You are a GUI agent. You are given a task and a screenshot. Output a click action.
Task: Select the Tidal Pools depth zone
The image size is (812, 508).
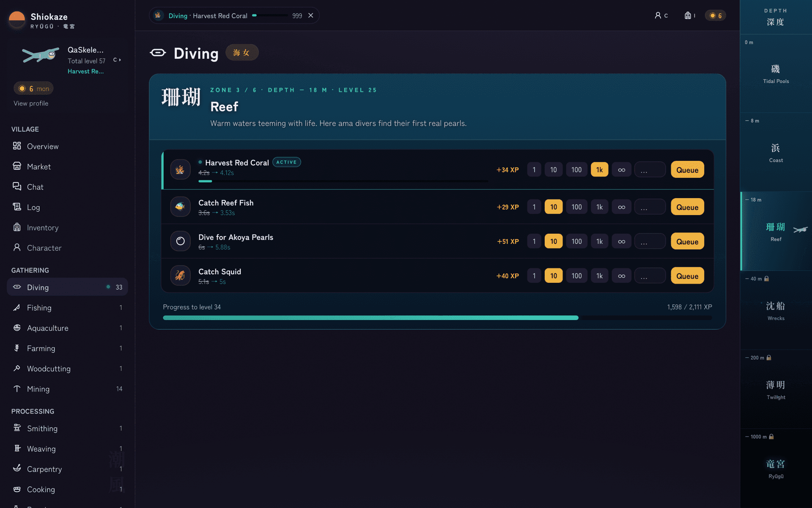coord(776,73)
